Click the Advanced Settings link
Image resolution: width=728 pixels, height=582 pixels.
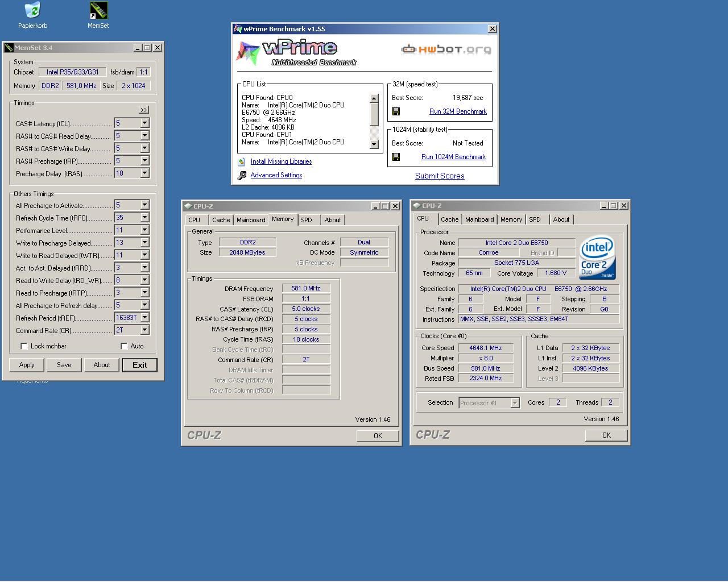[x=276, y=175]
